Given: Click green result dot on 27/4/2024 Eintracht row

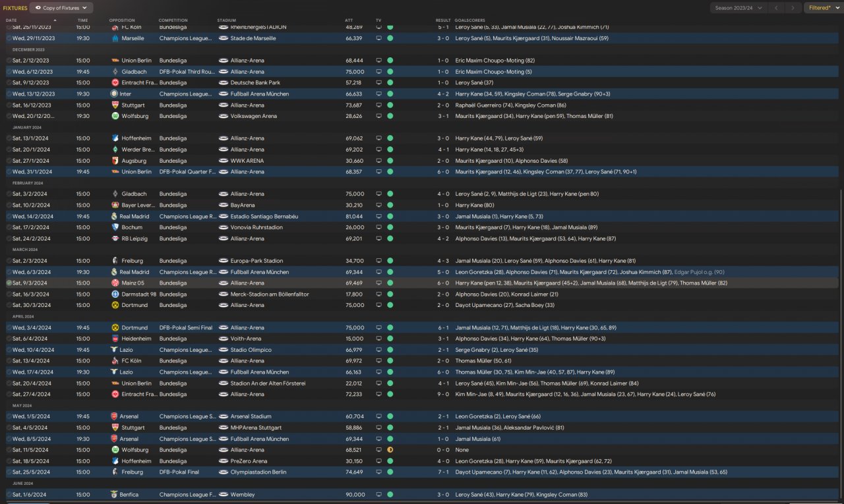Looking at the screenshot, I should 390,394.
